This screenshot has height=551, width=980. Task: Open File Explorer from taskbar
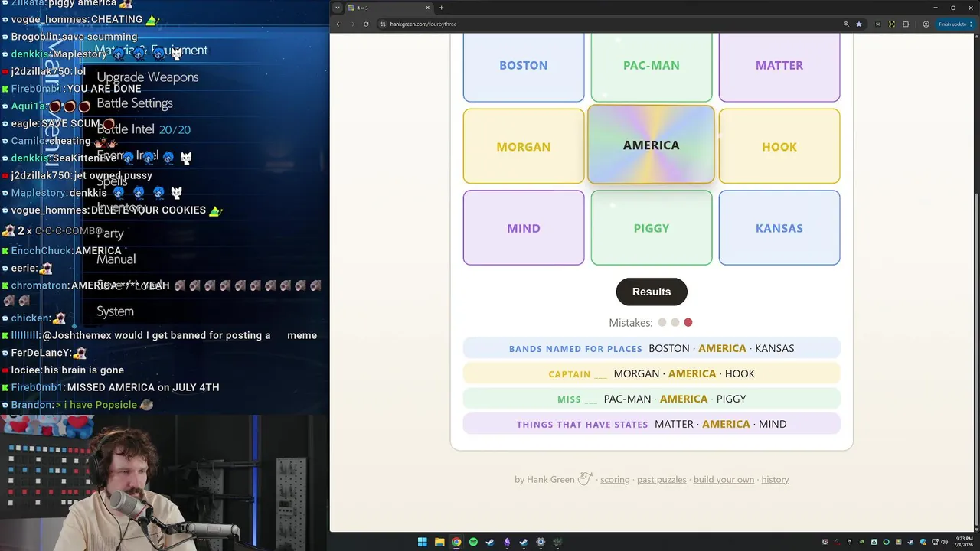[x=439, y=542]
